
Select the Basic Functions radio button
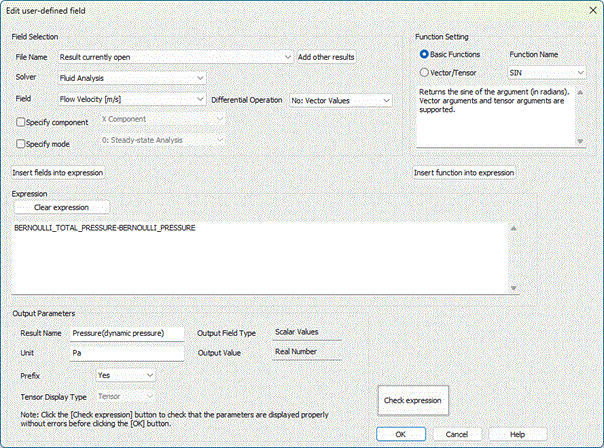tap(424, 54)
